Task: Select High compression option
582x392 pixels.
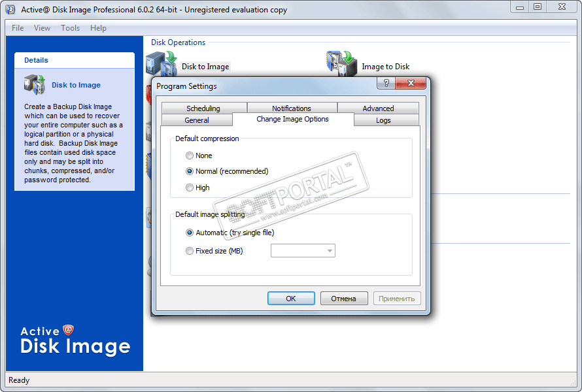Action: coord(189,188)
